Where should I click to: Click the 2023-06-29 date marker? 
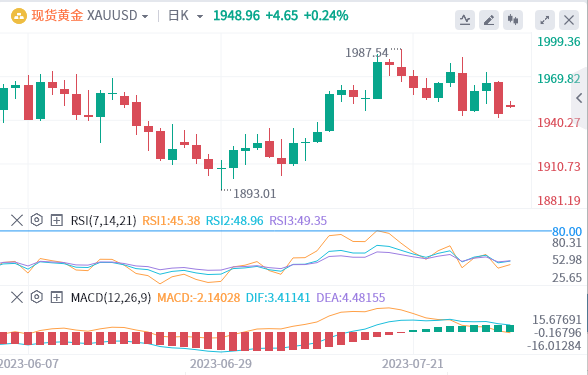click(221, 364)
